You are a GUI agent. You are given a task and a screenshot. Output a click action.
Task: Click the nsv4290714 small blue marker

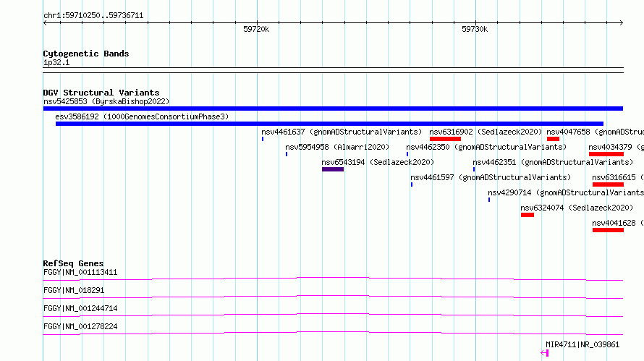click(x=488, y=200)
